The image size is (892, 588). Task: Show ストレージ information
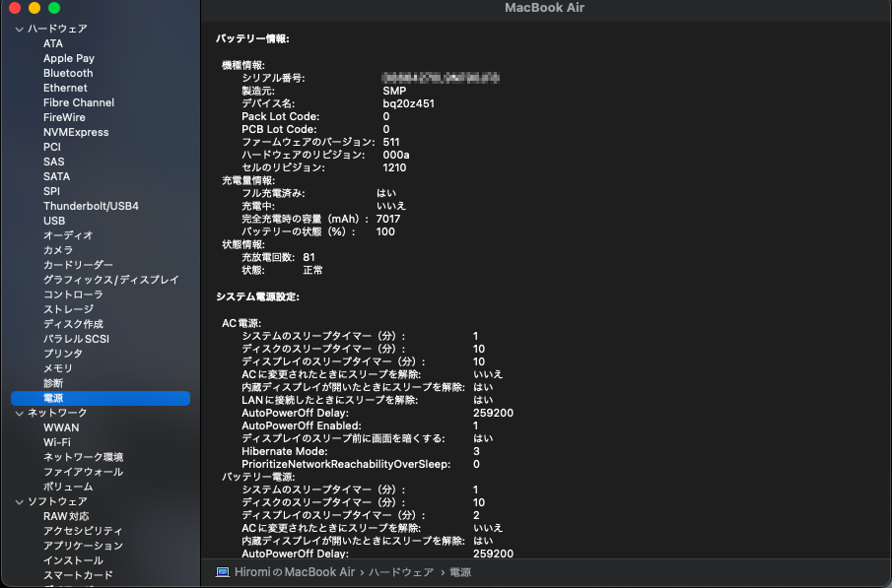click(68, 309)
